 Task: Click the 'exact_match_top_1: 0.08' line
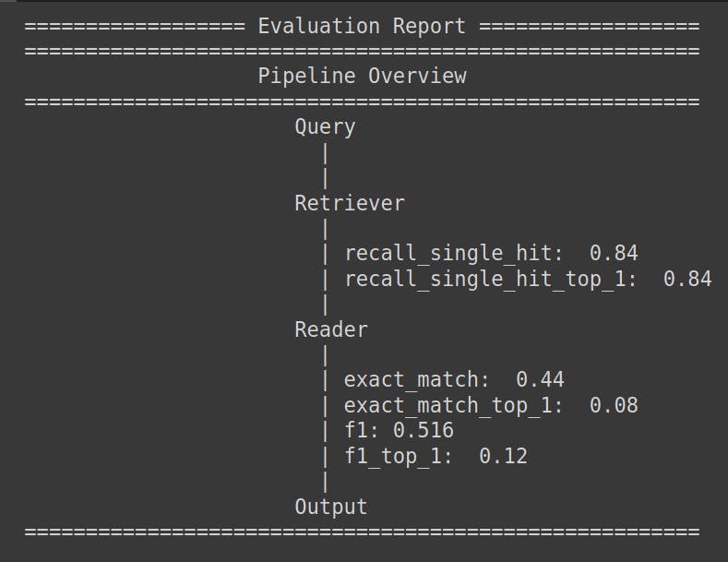pos(491,405)
